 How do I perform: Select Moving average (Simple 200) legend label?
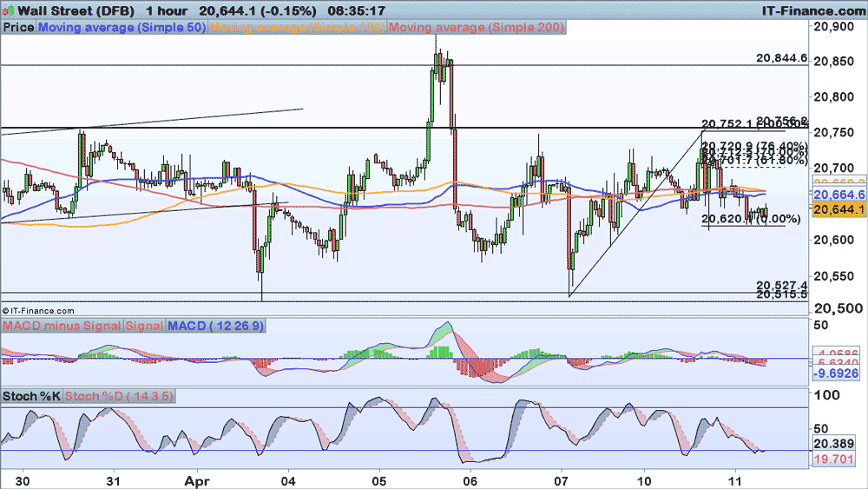(477, 27)
